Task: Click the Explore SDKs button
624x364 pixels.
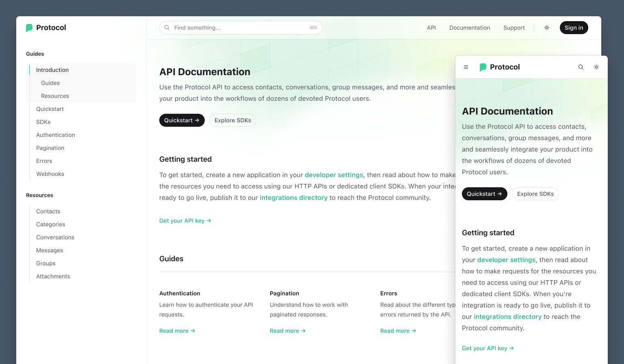Action: 233,120
